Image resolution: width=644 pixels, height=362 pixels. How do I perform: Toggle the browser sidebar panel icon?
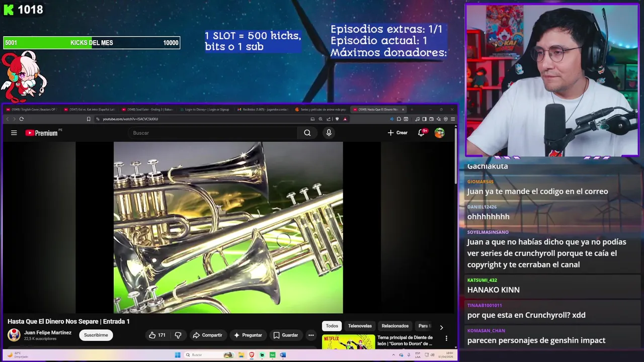[424, 119]
